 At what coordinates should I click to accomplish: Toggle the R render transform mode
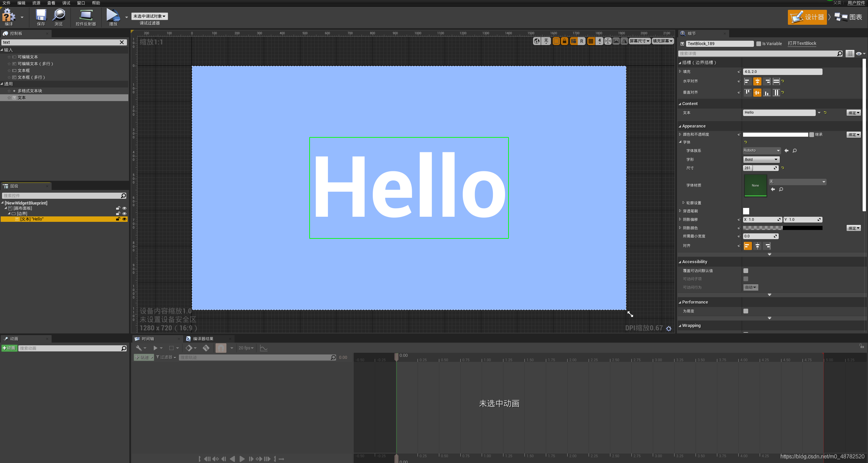(x=582, y=41)
